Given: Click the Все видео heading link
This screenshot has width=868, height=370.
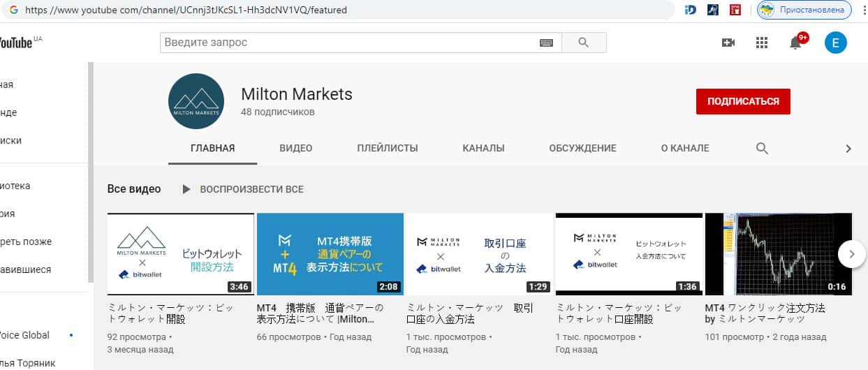Looking at the screenshot, I should [134, 189].
